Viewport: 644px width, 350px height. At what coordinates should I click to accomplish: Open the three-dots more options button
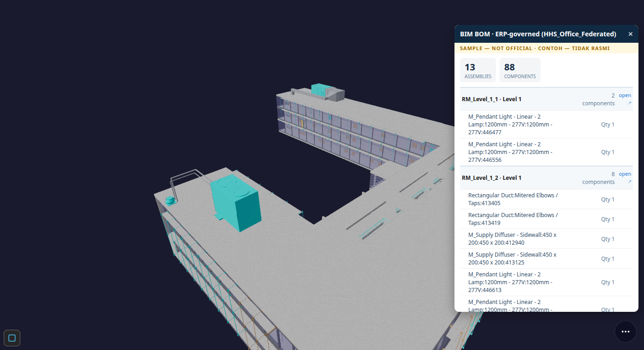[625, 331]
